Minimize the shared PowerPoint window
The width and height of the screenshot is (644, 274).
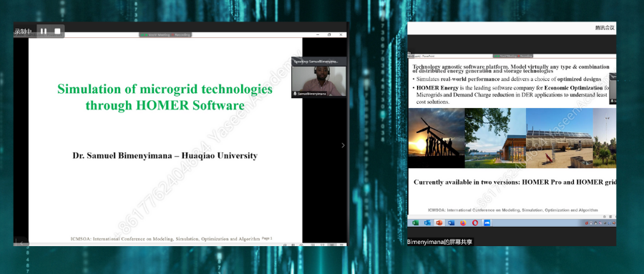tap(318, 35)
